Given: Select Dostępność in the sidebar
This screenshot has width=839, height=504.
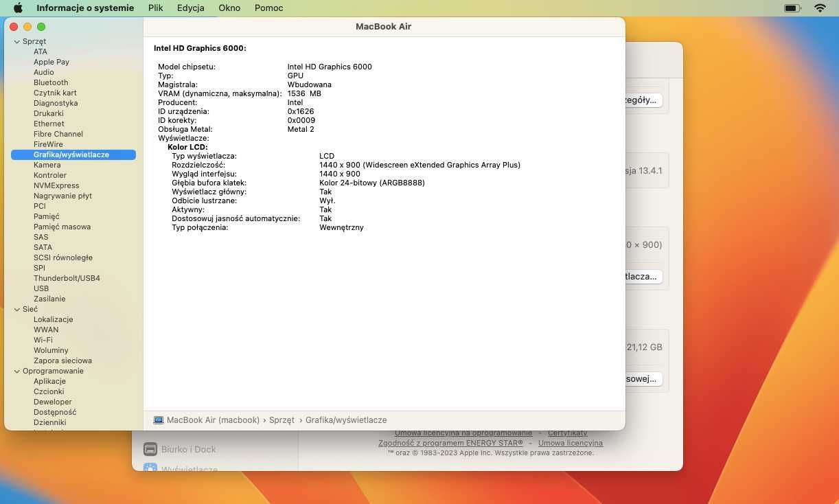Looking at the screenshot, I should pos(55,412).
